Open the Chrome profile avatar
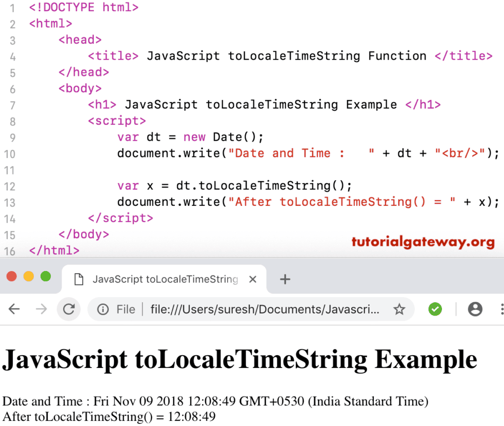The width and height of the screenshot is (504, 426). pyautogui.click(x=475, y=309)
